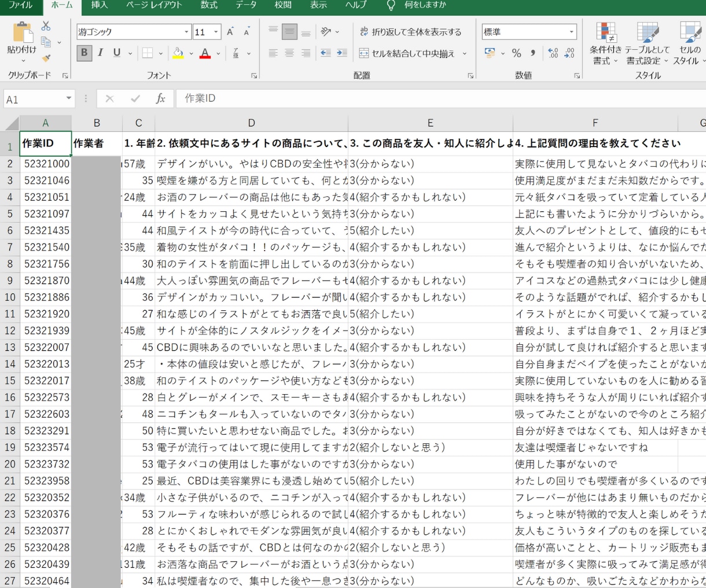
Task: Select column D header
Action: pyautogui.click(x=251, y=123)
